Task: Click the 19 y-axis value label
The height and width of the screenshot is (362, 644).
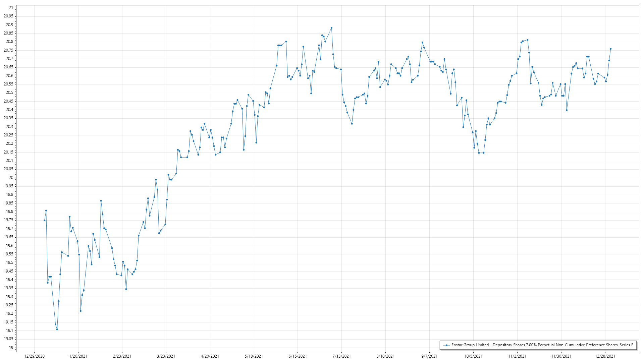Action: click(11, 348)
